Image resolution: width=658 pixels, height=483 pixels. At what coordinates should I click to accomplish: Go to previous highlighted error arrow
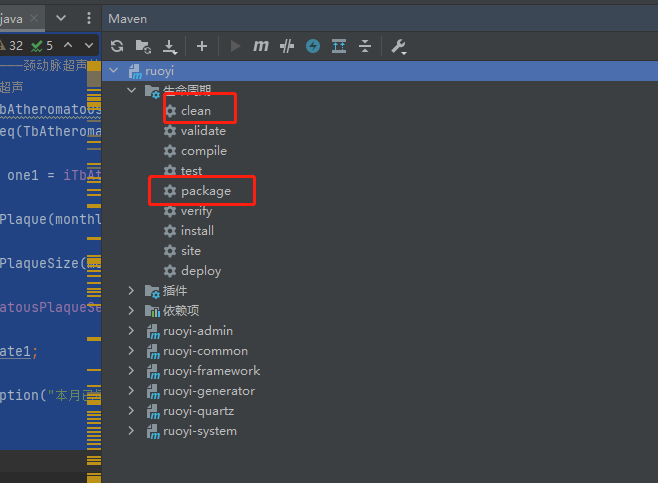pos(68,45)
